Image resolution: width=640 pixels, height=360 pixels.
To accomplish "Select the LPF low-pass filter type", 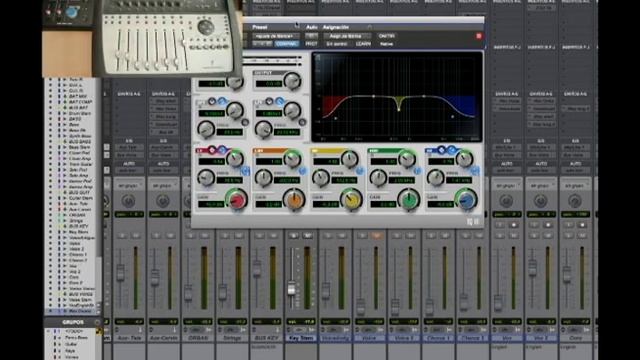I will [x=280, y=101].
